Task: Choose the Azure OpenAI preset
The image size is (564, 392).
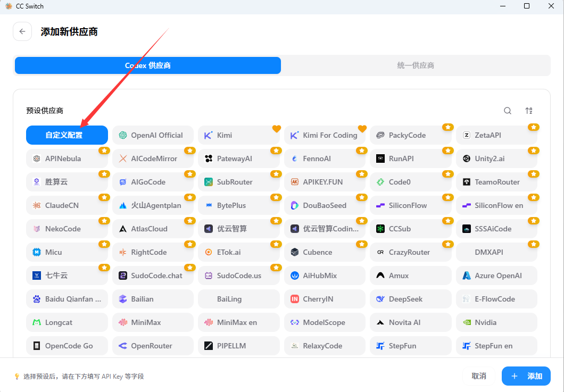Action: pyautogui.click(x=497, y=276)
